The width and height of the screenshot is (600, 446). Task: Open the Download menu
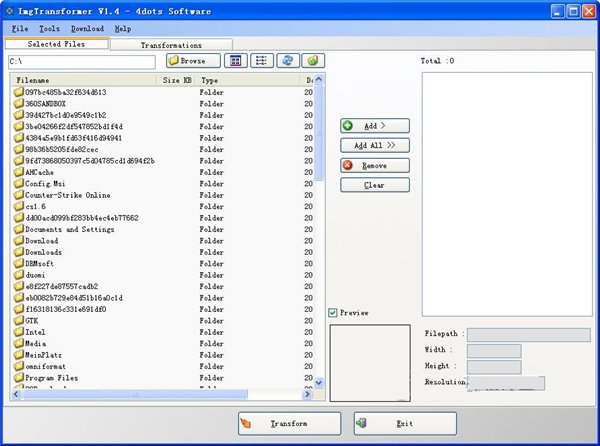click(87, 29)
